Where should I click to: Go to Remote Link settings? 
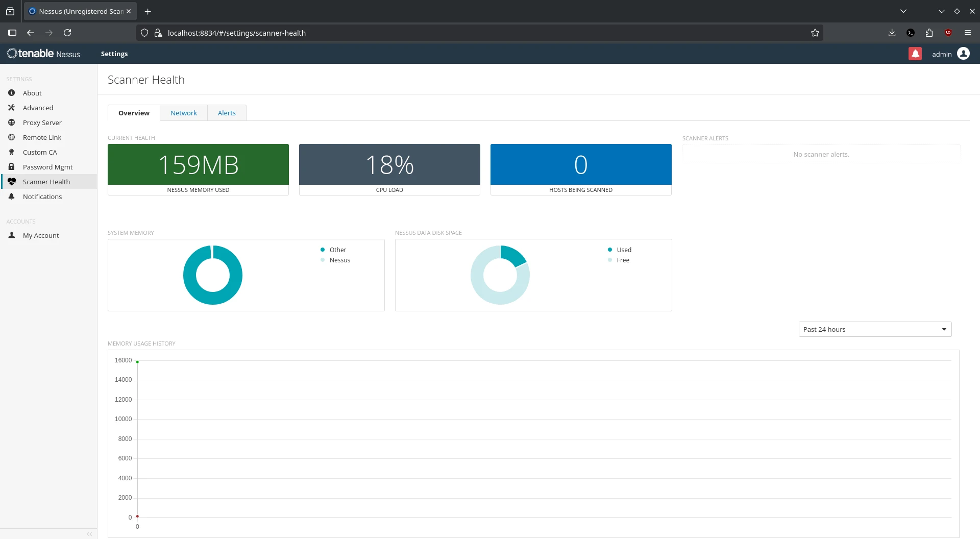[x=42, y=137]
